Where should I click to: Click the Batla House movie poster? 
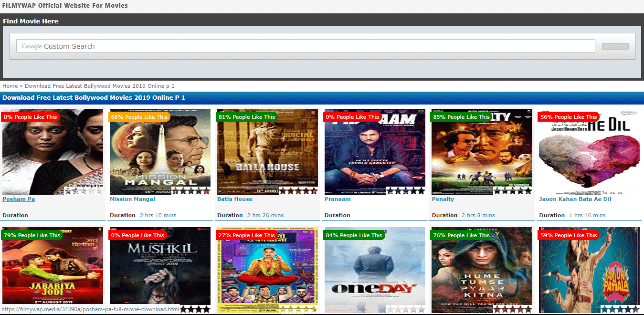[x=267, y=152]
